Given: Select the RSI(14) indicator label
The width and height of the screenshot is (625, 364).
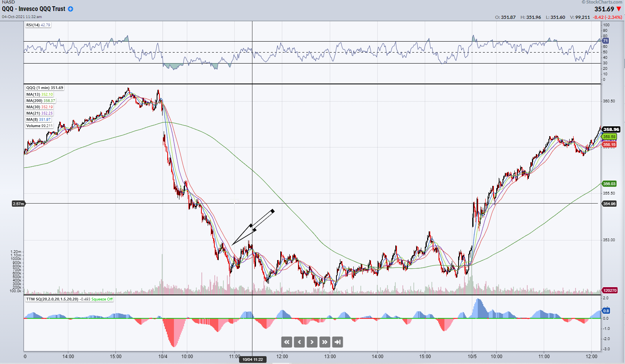Looking at the screenshot, I should tap(38, 25).
